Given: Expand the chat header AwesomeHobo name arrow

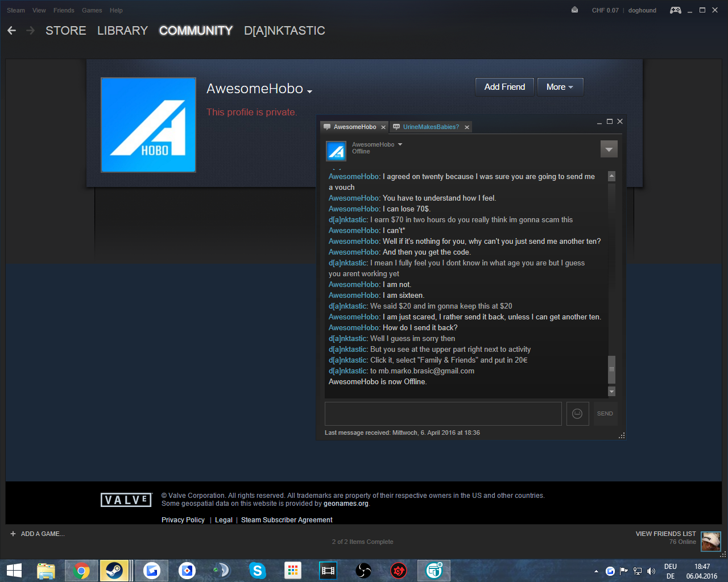Looking at the screenshot, I should [x=400, y=144].
